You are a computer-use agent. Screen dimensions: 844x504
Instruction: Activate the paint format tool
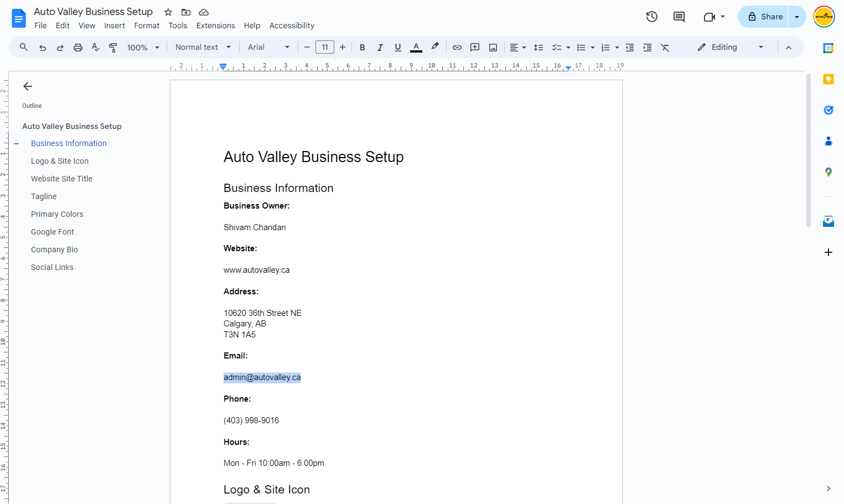113,48
